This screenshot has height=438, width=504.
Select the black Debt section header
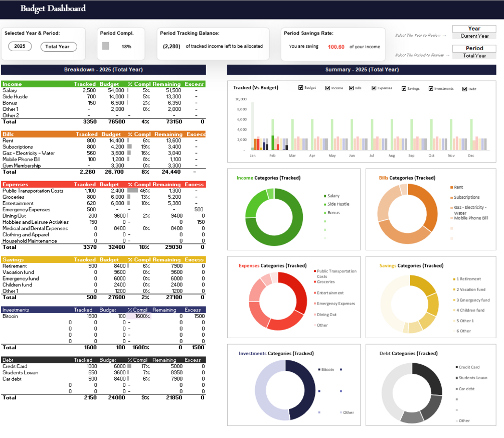103,360
